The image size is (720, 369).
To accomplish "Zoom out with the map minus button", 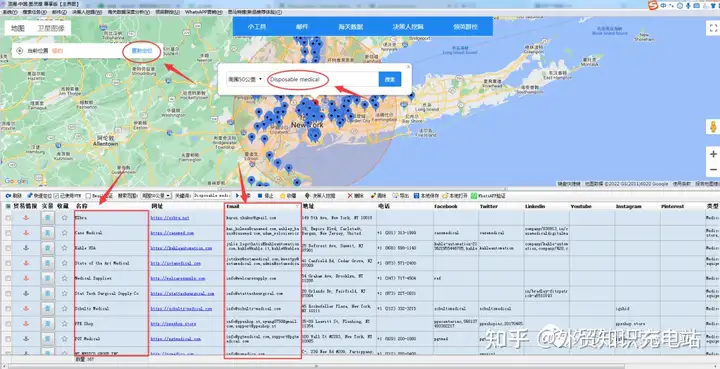I will pos(713,169).
